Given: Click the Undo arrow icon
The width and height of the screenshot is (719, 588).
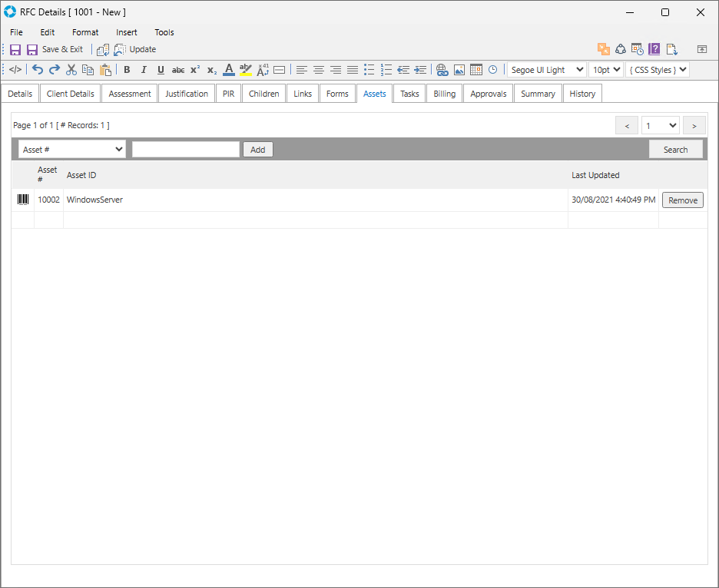Looking at the screenshot, I should [38, 70].
